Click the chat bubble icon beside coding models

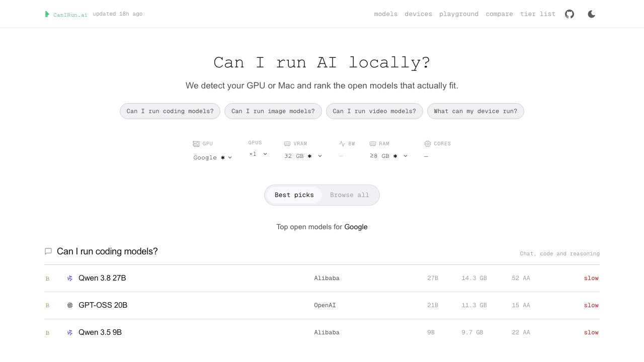48,251
